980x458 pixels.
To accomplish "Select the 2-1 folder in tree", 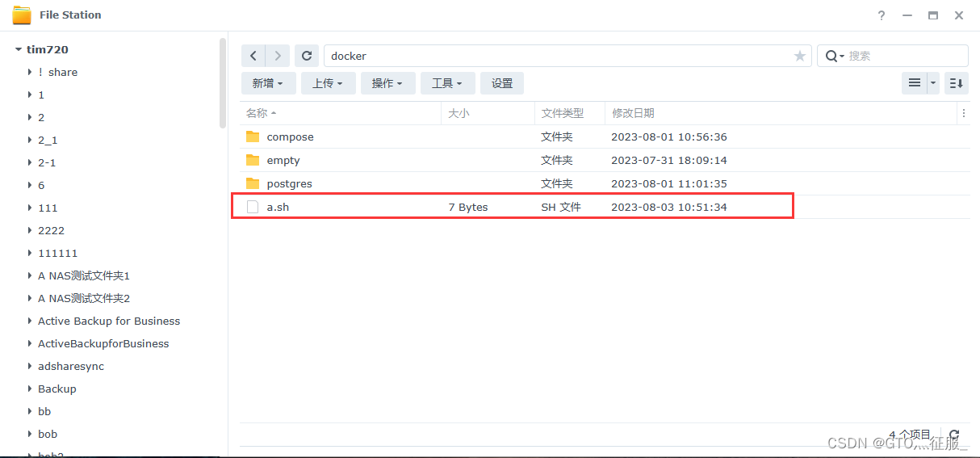I will [47, 162].
